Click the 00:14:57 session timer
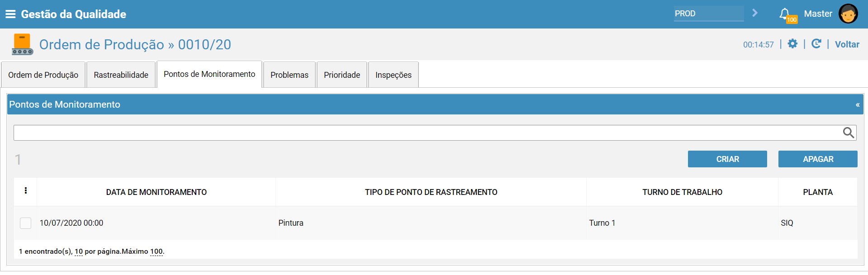 pos(759,45)
